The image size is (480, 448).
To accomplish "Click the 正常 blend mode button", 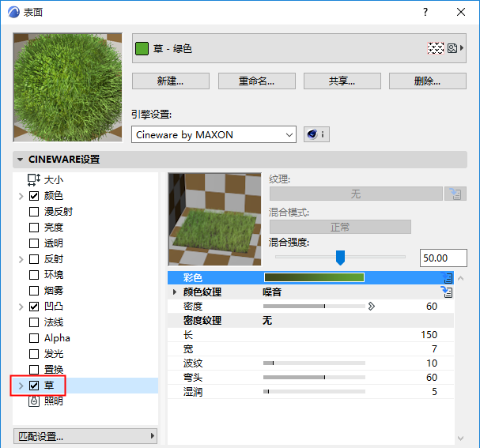I will point(340,227).
